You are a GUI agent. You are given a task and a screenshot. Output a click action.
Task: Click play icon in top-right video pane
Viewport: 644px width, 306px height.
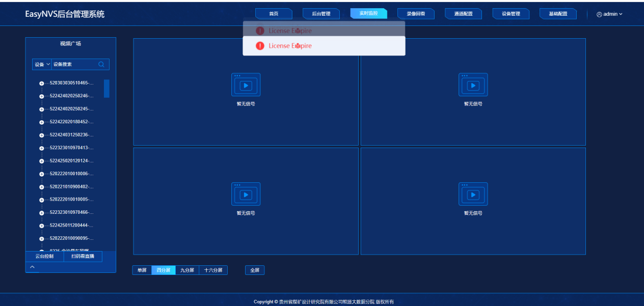(473, 86)
